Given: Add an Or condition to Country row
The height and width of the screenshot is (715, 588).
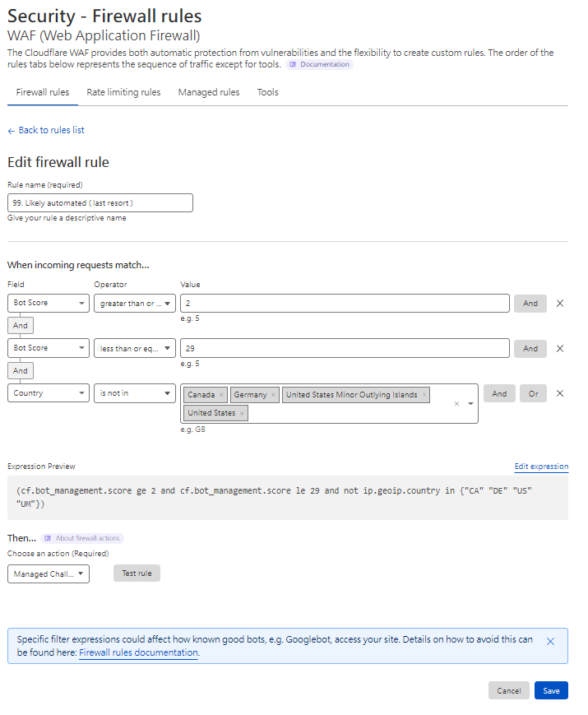Looking at the screenshot, I should point(533,393).
